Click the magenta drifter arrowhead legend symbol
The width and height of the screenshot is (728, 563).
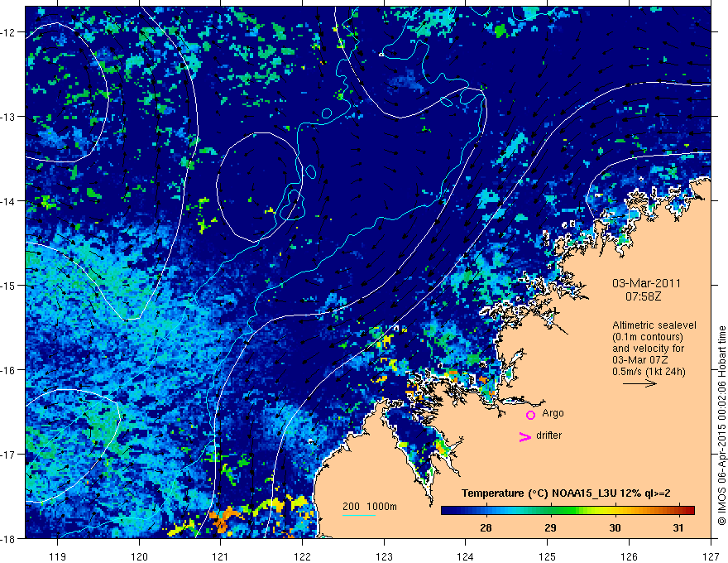pos(524,436)
